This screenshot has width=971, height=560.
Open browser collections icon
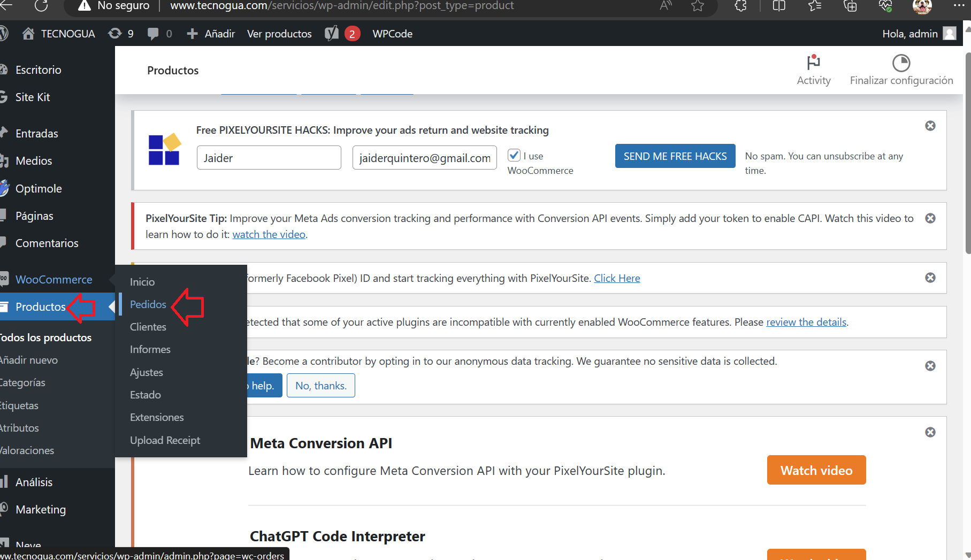(850, 6)
